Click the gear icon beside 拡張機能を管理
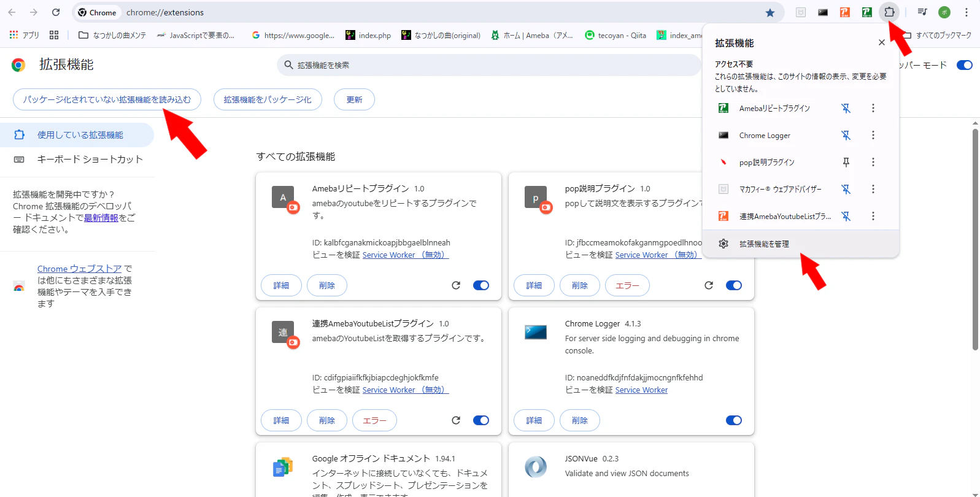 (x=723, y=244)
